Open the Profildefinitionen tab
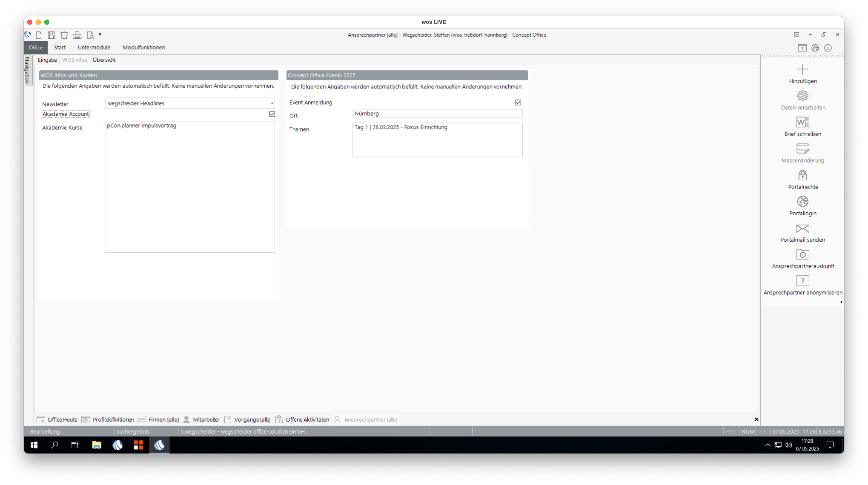868x485 pixels. 108,419
